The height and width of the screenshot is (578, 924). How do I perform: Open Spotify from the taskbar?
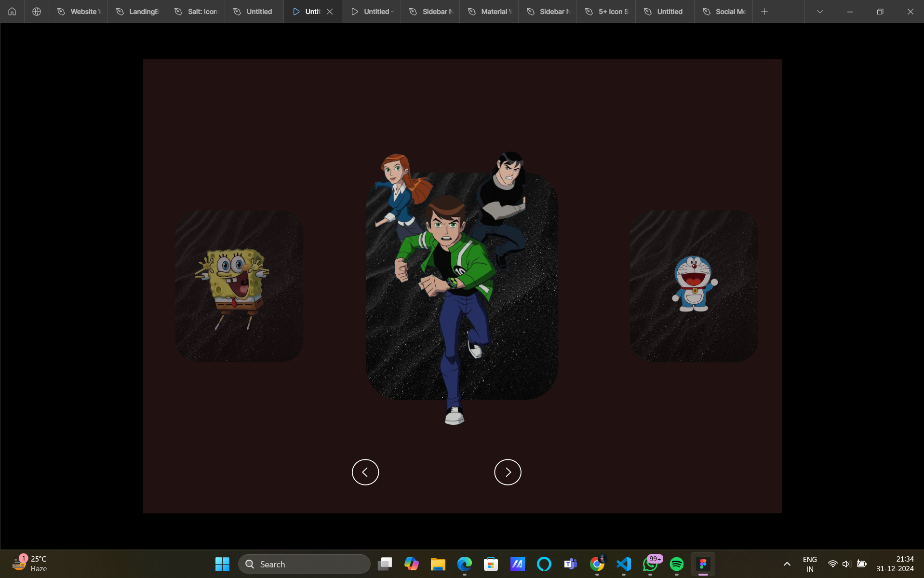[677, 564]
